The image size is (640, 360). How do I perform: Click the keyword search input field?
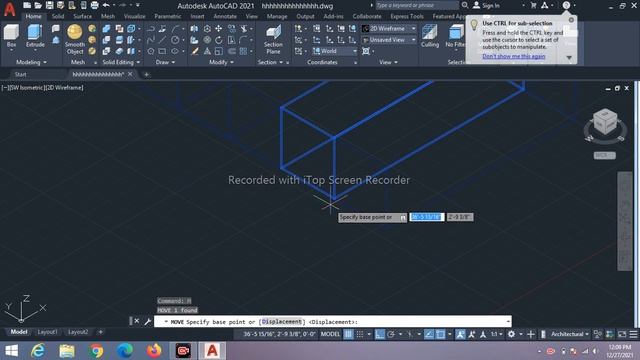point(416,5)
